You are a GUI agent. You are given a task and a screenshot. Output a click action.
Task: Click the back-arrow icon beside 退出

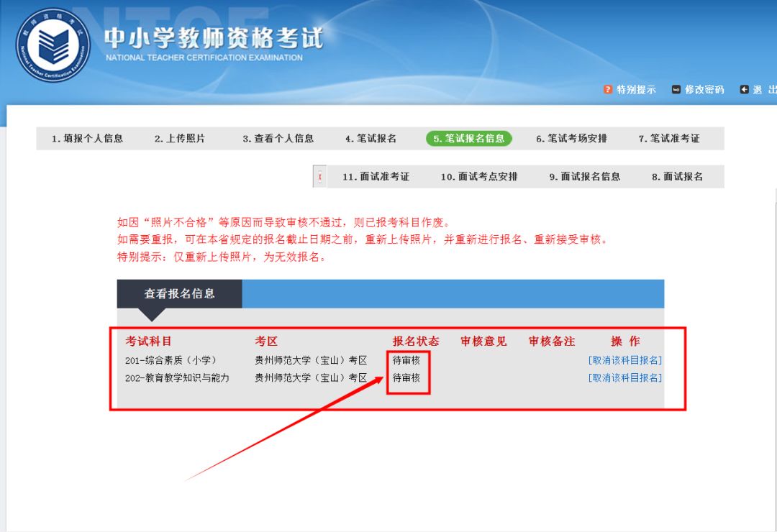(x=745, y=89)
